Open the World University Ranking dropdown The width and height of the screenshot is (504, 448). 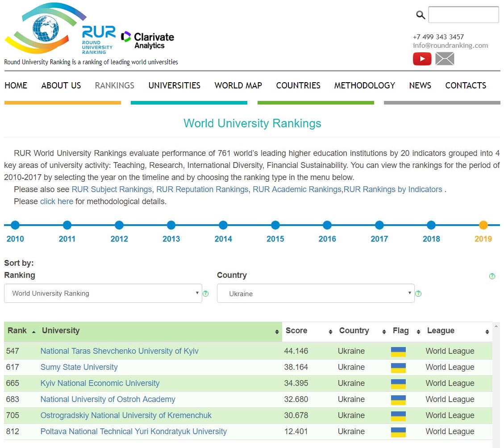coord(103,293)
